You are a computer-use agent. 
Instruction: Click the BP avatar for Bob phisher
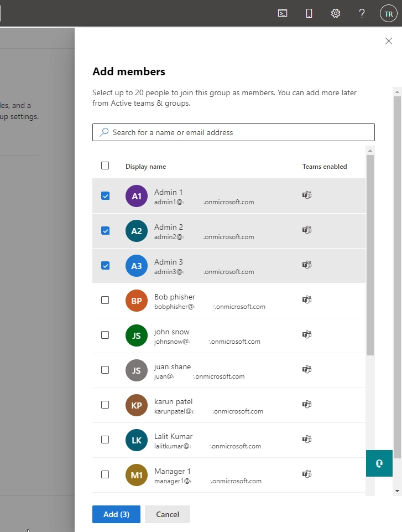coord(137,301)
